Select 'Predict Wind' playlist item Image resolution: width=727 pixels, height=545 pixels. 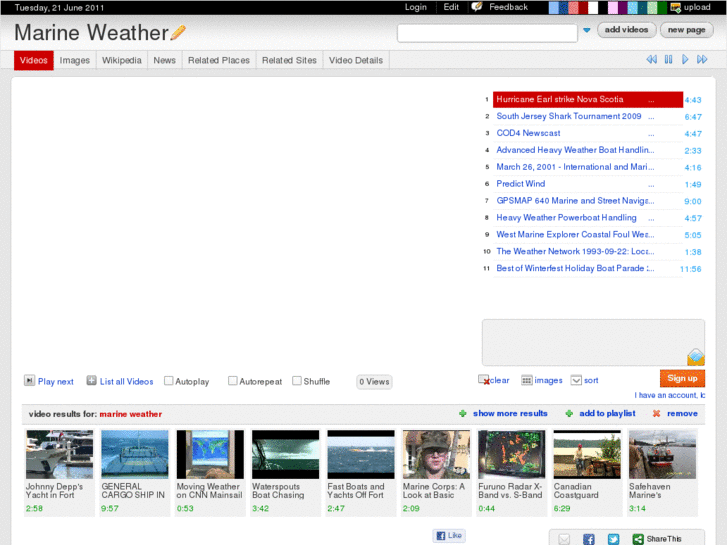tap(588, 184)
